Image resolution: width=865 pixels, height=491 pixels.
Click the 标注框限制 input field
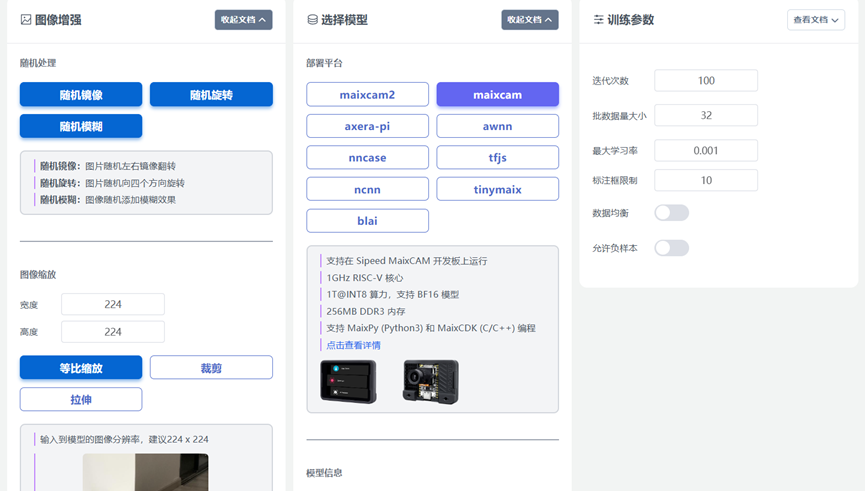pyautogui.click(x=706, y=180)
